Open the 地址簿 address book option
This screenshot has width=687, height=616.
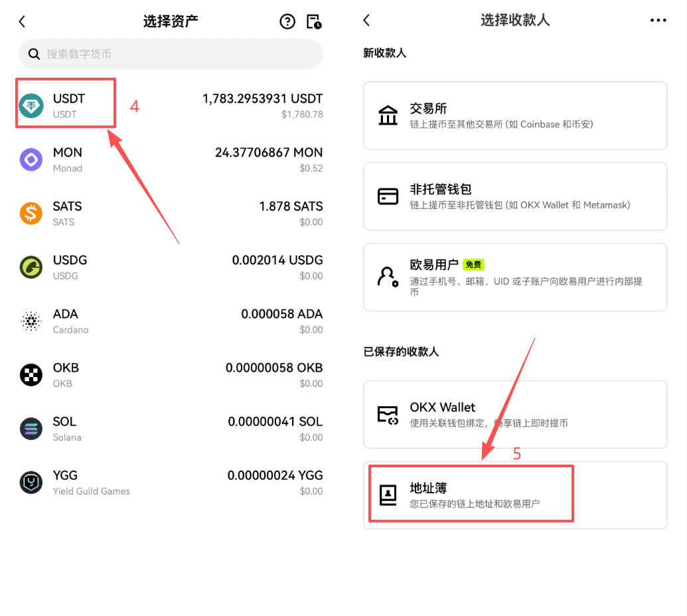click(x=515, y=495)
